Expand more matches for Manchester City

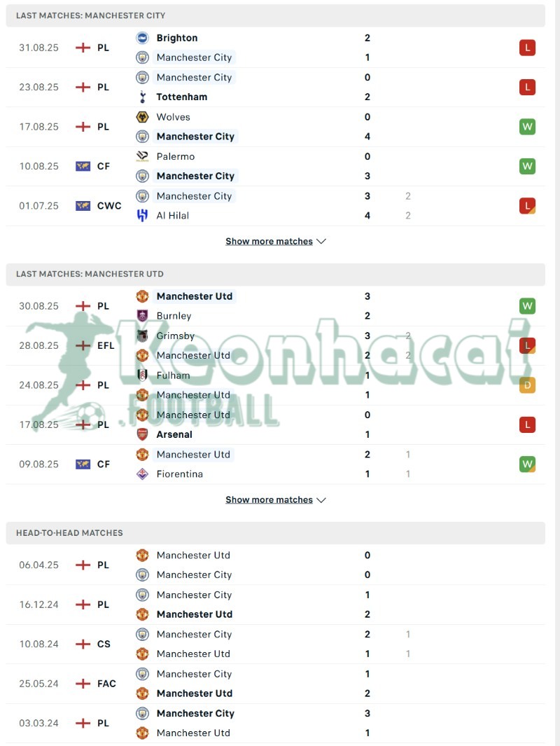[269, 241]
